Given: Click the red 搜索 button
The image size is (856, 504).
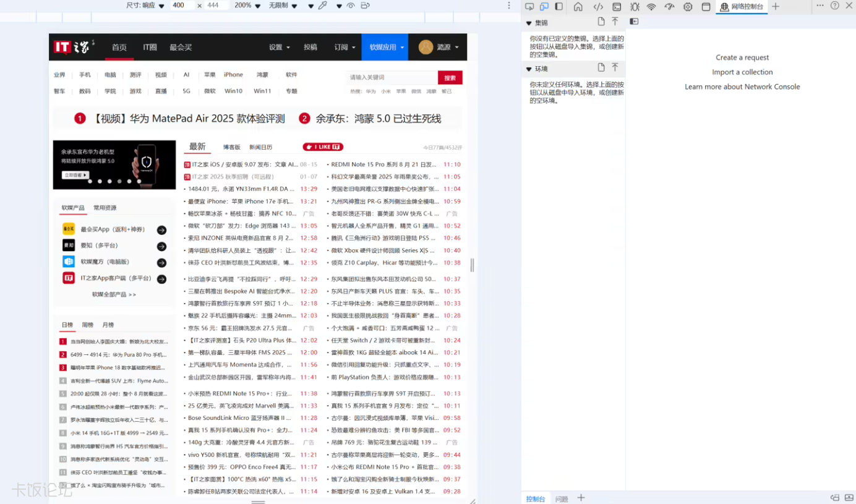Looking at the screenshot, I should 450,78.
